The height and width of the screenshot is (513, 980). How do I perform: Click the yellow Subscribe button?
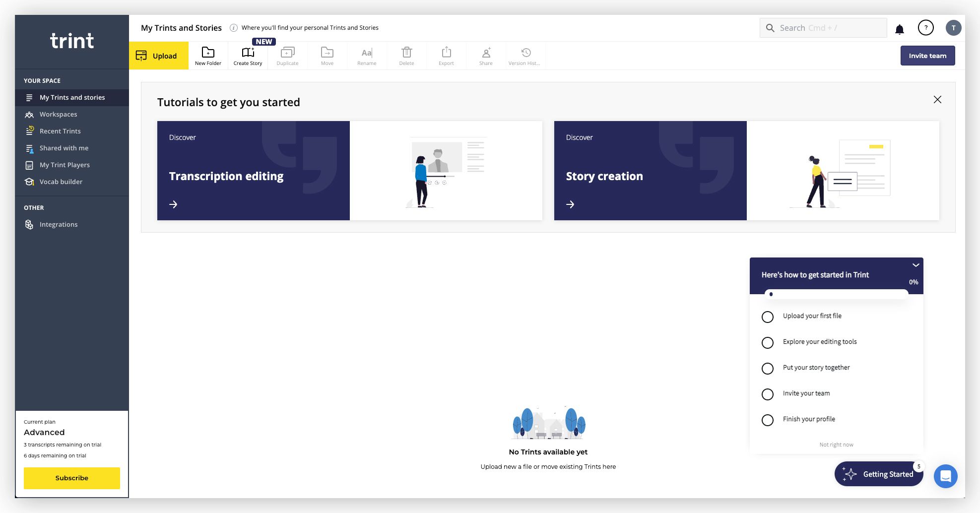pyautogui.click(x=72, y=478)
